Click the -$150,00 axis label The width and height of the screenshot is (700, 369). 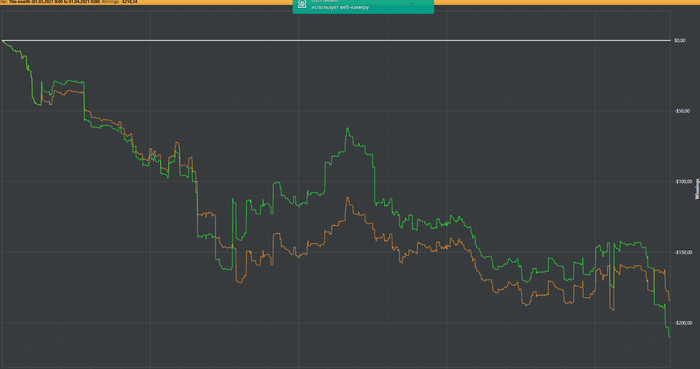[x=683, y=252]
